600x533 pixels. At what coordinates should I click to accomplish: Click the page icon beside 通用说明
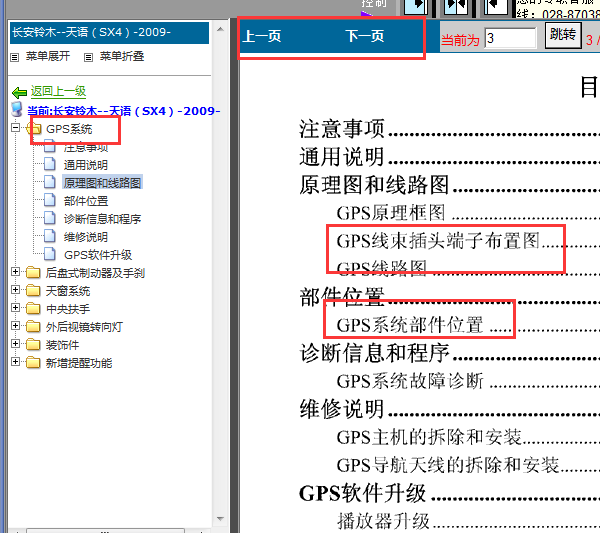(49, 164)
